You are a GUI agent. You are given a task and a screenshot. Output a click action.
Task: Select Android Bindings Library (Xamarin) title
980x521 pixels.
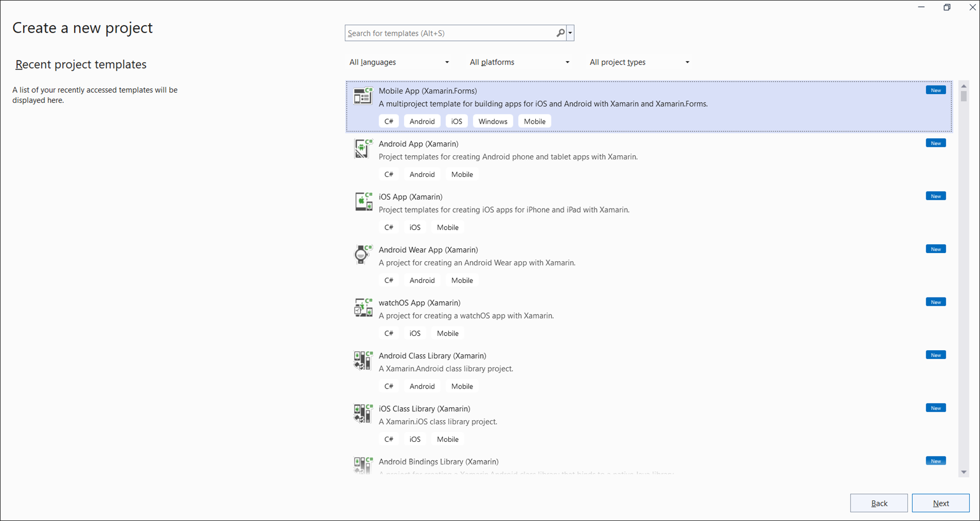point(438,462)
